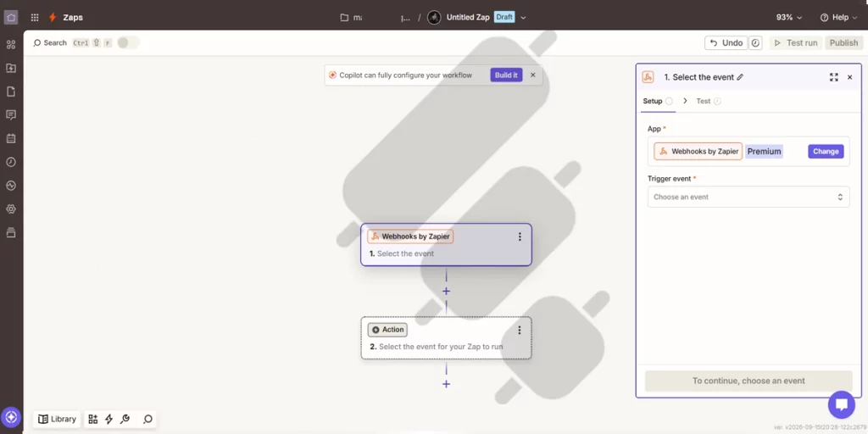This screenshot has width=868, height=434.
Task: Toggle the switch next to Search shortcut
Action: tap(128, 42)
